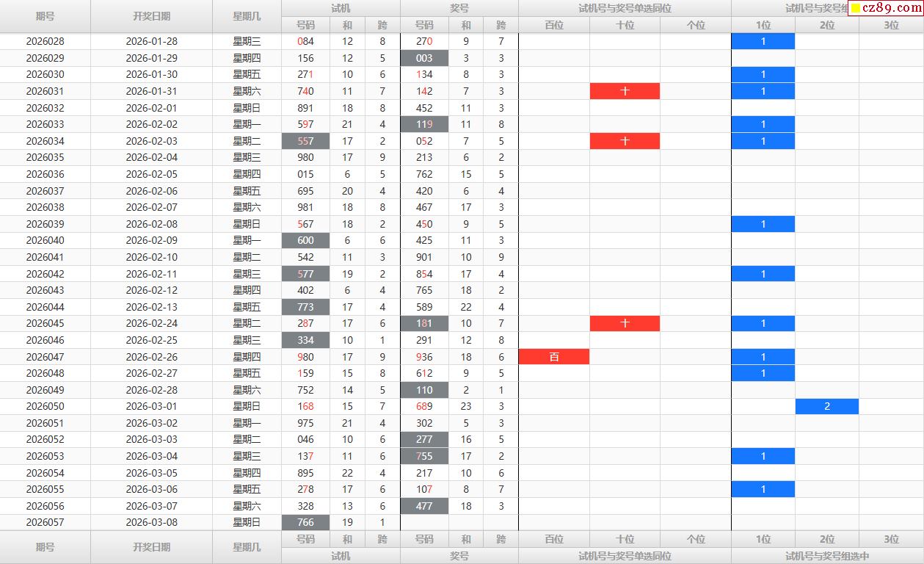This screenshot has width=924, height=564.
Task: Click gray highlighted 600 in row 2026040
Action: tap(305, 240)
